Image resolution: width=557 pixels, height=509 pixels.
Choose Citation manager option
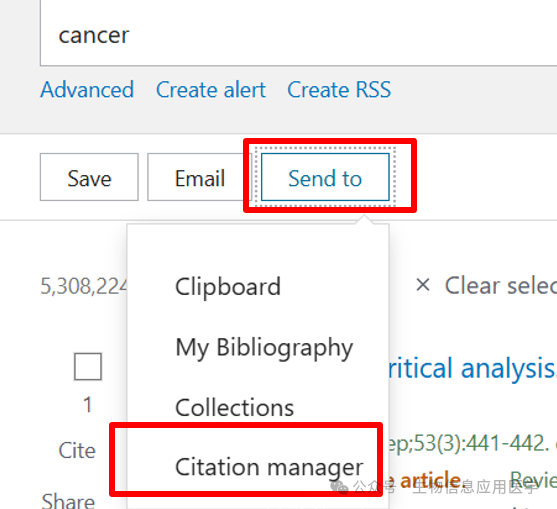pyautogui.click(x=269, y=467)
